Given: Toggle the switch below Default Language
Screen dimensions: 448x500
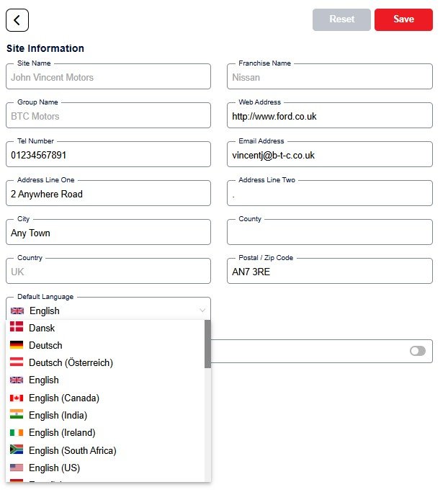Looking at the screenshot, I should pyautogui.click(x=417, y=351).
